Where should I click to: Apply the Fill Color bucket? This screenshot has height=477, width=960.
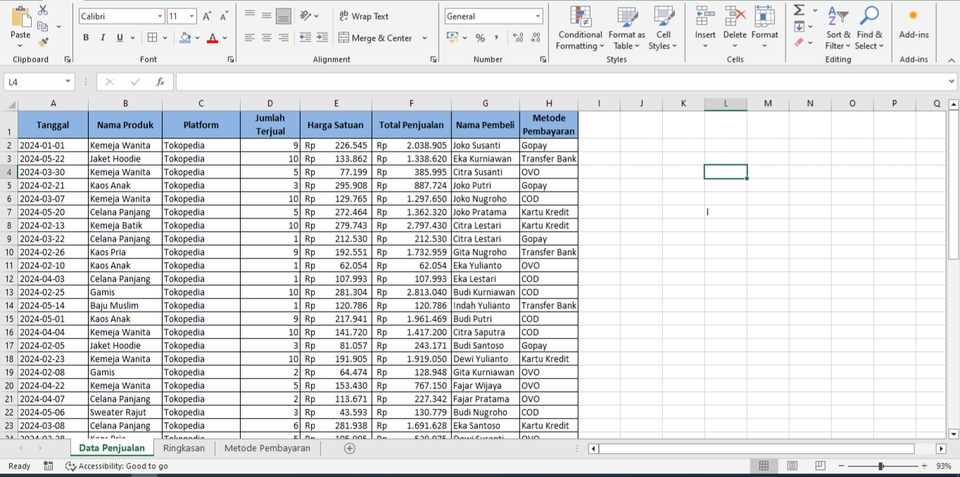186,38
